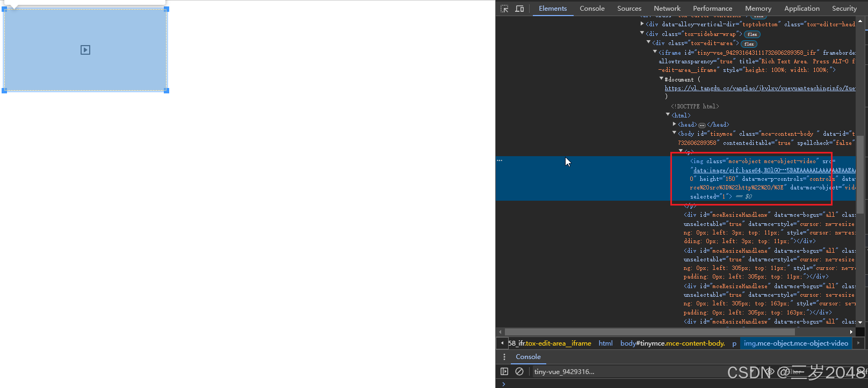Click the video placeholder play icon
The image size is (868, 388).
point(85,50)
